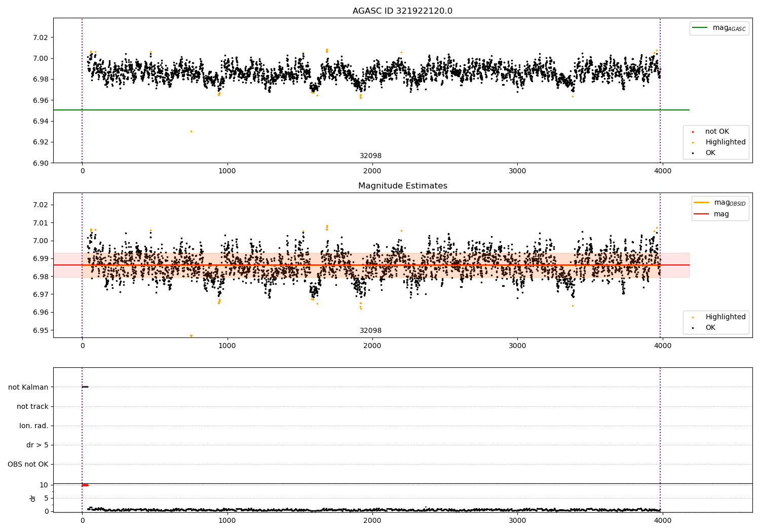This screenshot has height=532, width=760.
Task: Click the 'Ion. rad.' axis label
Action: pos(34,426)
